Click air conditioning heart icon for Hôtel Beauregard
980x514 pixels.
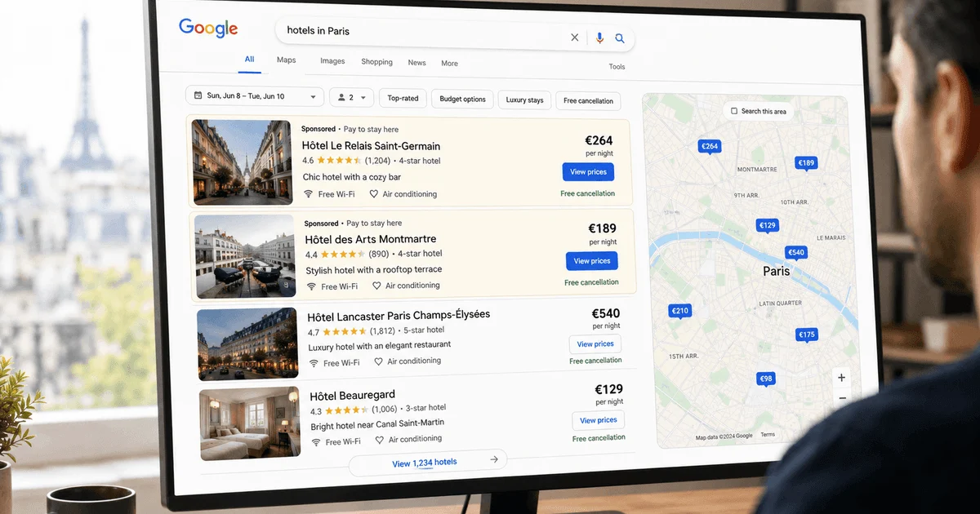tap(380, 440)
